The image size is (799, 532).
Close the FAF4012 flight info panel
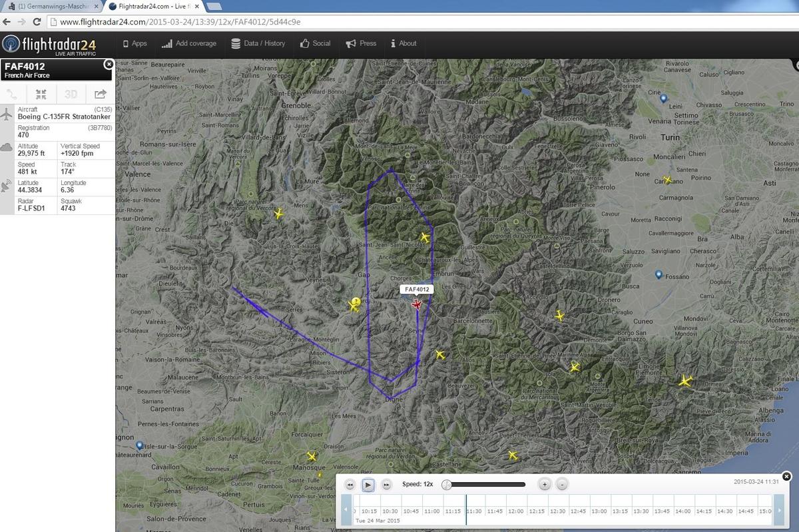coord(109,65)
